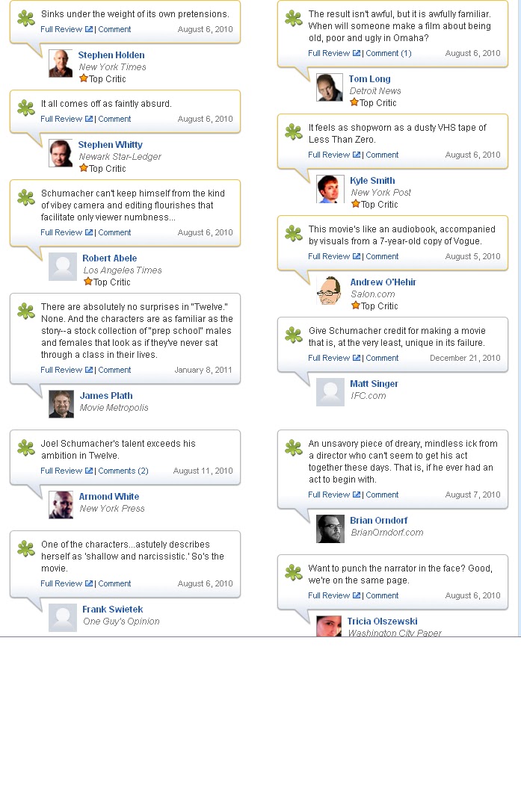Visit Andrew O'Hehir's critic page
Viewport: 521px width, 812px height.
pos(383,282)
